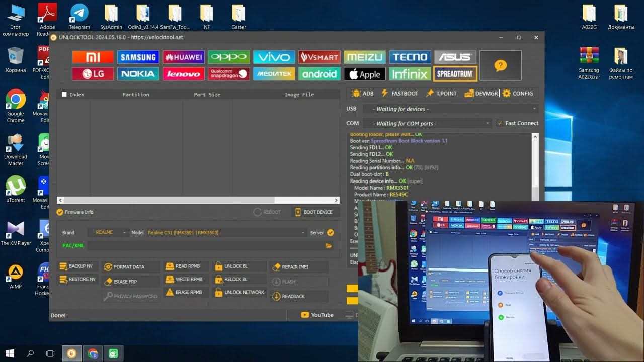
Task: Select the OPPO brand tile
Action: [x=228, y=57]
